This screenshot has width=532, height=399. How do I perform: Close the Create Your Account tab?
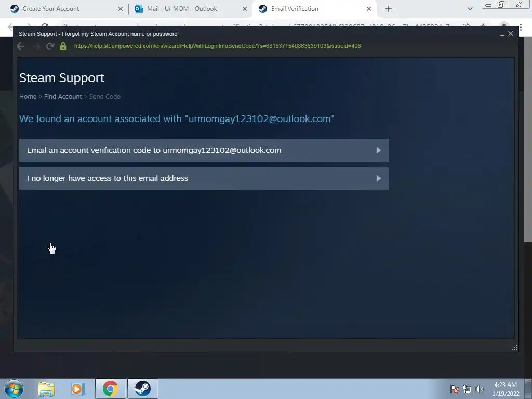pos(121,9)
